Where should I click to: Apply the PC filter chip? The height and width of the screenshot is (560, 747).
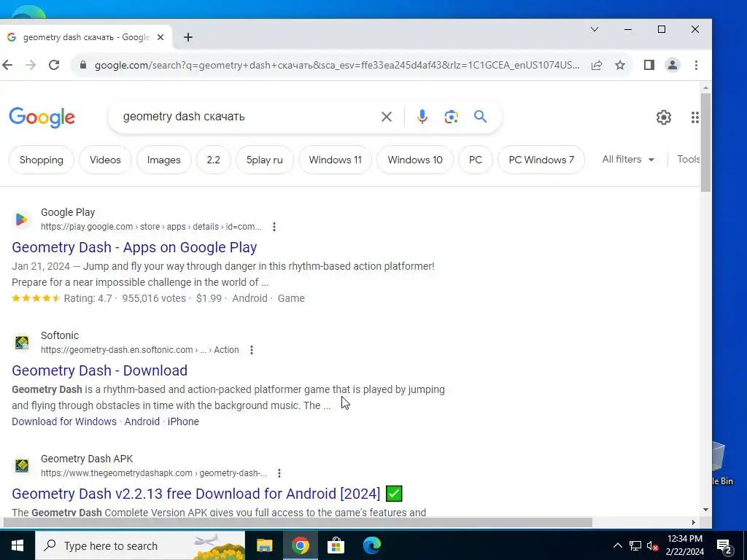click(476, 160)
